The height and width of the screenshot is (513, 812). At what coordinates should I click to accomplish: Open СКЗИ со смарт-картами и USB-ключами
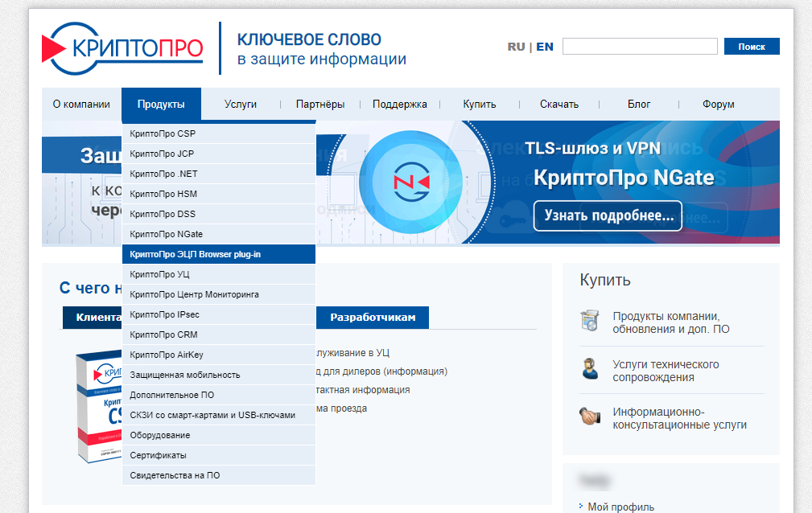(219, 415)
